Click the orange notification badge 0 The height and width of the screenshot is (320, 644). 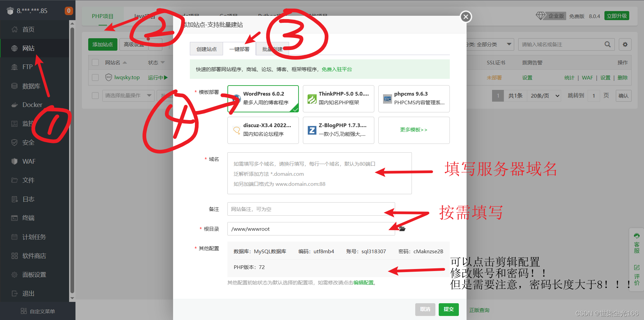coord(68,11)
